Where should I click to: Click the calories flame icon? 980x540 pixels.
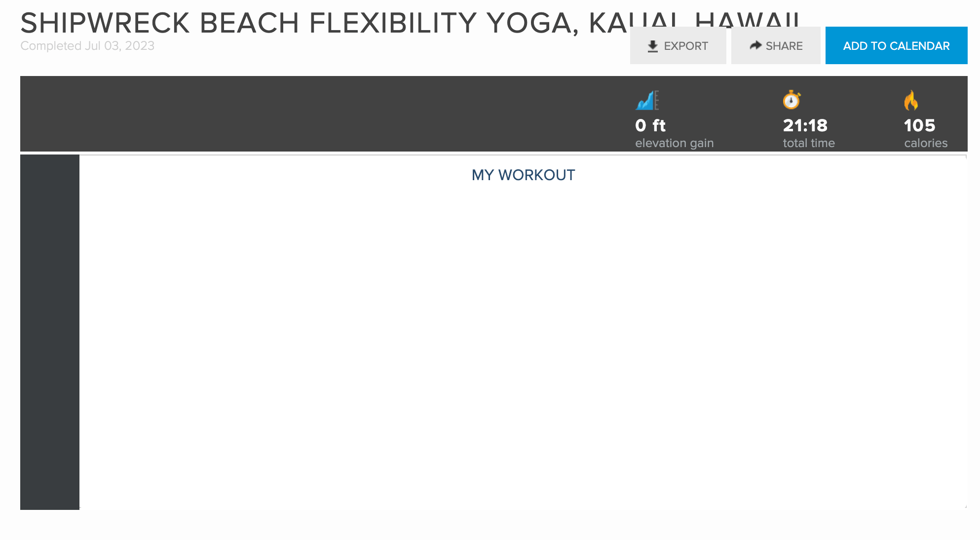pyautogui.click(x=911, y=100)
